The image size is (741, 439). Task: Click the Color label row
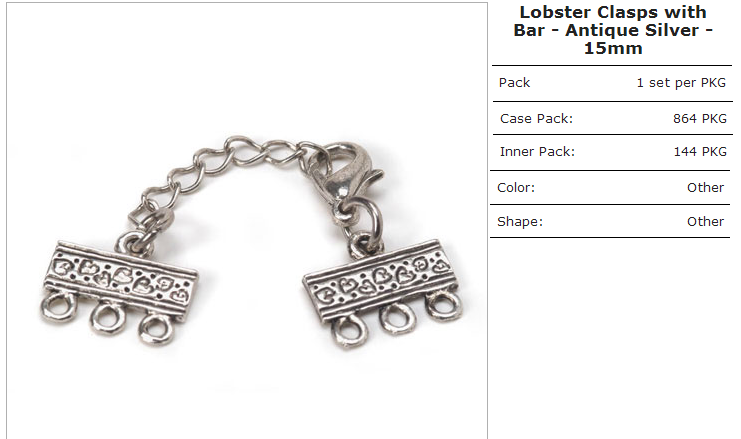610,188
